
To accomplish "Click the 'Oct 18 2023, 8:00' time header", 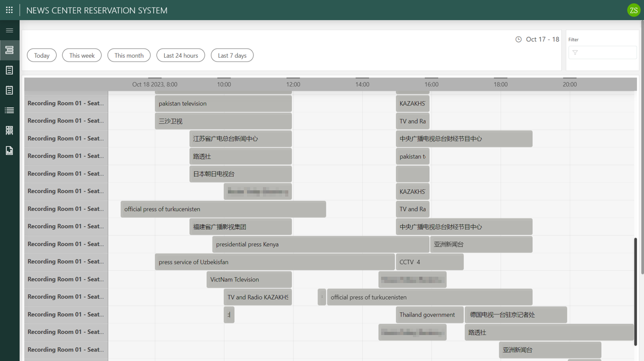I will coord(155,84).
